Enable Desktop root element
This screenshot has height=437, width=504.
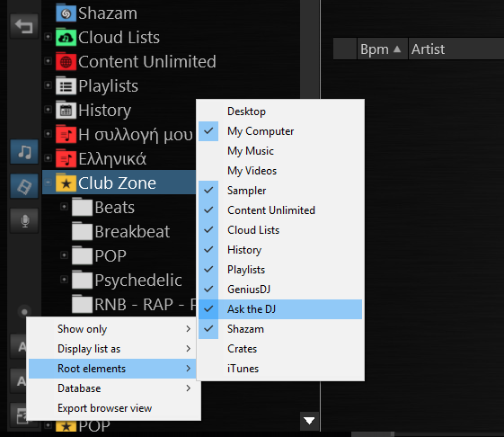pos(280,111)
